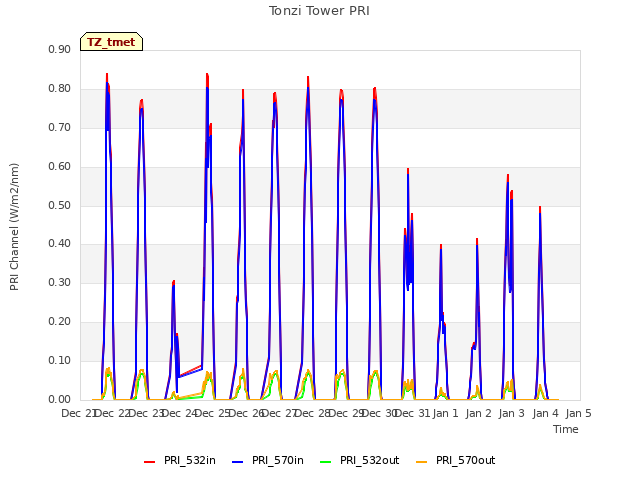The width and height of the screenshot is (640, 480).
Task: Click the 0.60 y-axis tick label
Action: point(60,166)
